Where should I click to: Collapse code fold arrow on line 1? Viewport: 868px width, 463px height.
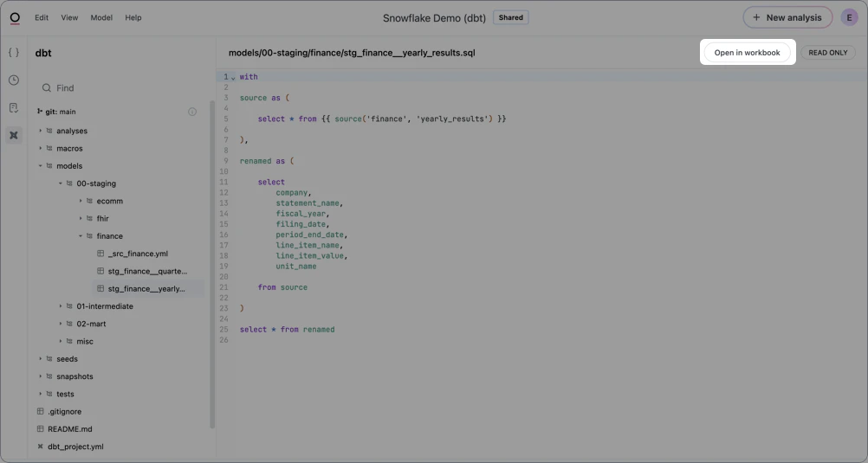pyautogui.click(x=233, y=77)
